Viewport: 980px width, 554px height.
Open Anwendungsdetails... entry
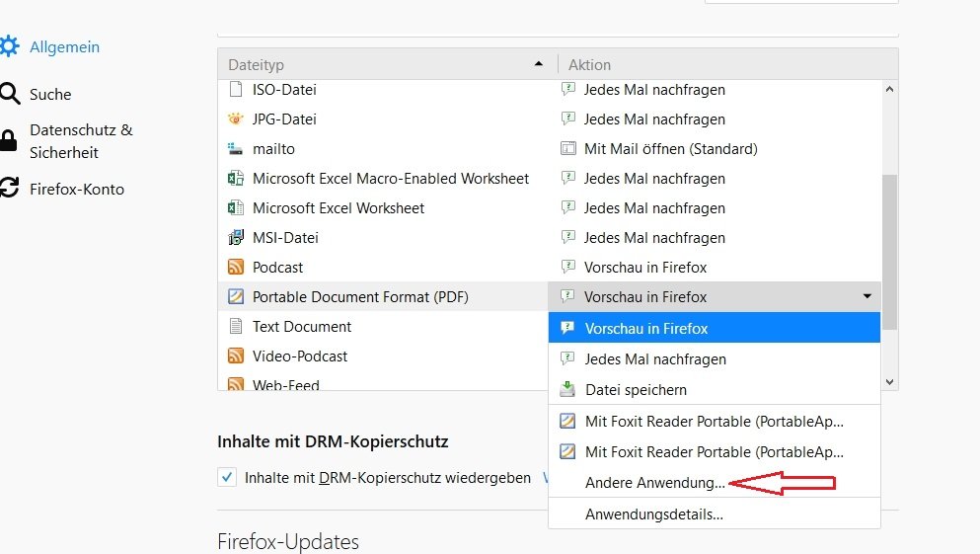(x=653, y=514)
